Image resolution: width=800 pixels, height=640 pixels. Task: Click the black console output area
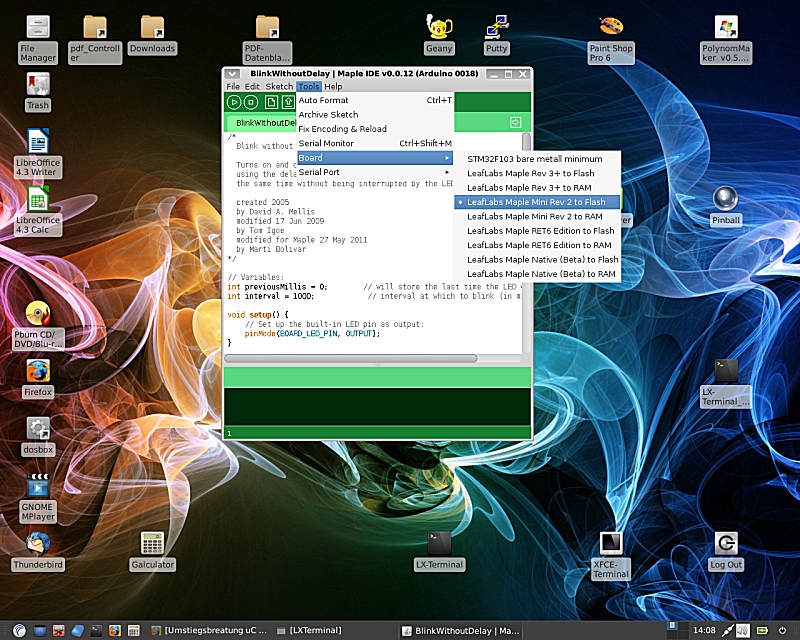tap(378, 406)
